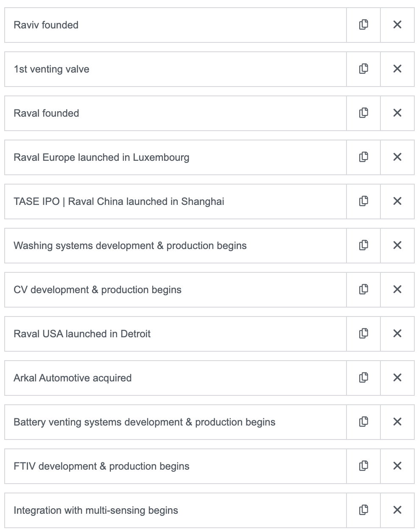
Task: Remove the 'Raviv founded' row
Action: pos(397,25)
